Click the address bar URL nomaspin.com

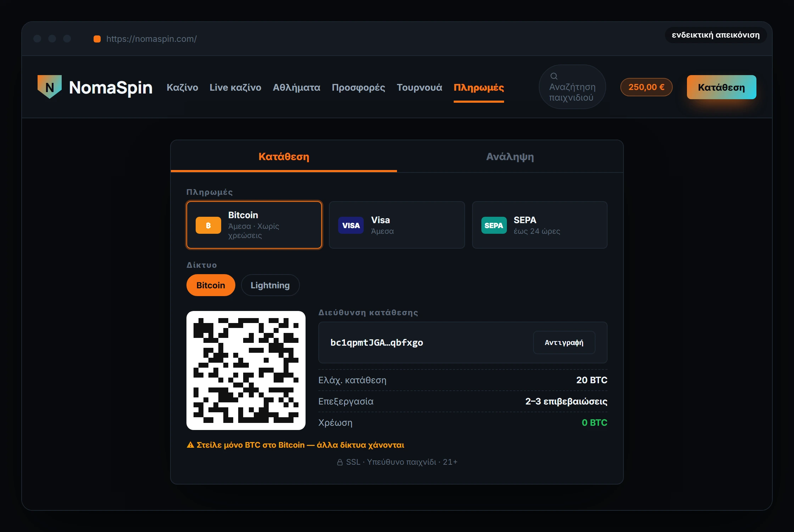pos(151,39)
